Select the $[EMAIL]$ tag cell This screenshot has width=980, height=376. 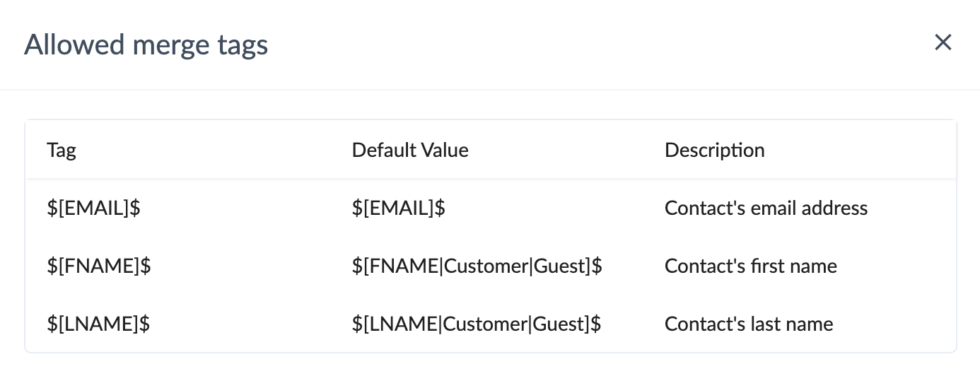(x=93, y=208)
